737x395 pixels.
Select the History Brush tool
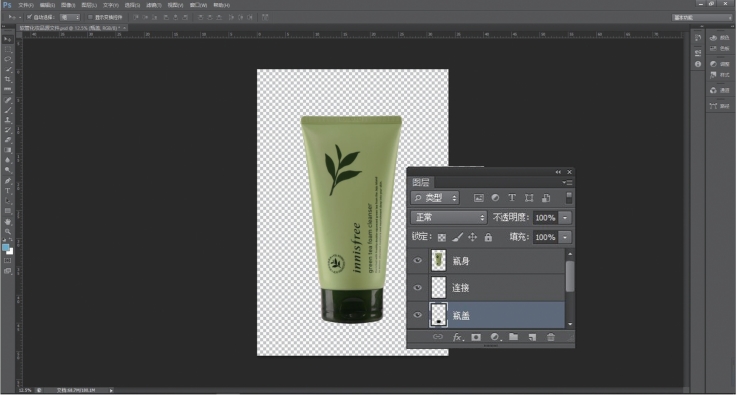[x=8, y=130]
